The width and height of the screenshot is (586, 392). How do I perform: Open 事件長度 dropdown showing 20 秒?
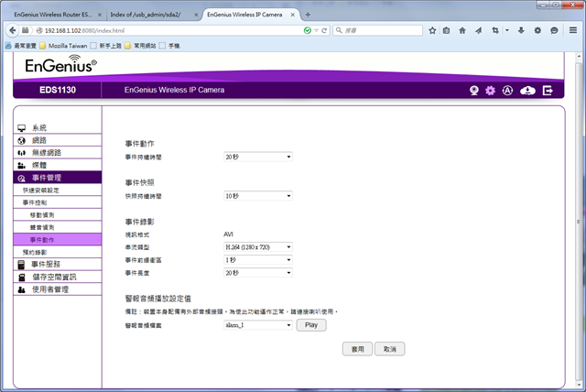pos(258,273)
